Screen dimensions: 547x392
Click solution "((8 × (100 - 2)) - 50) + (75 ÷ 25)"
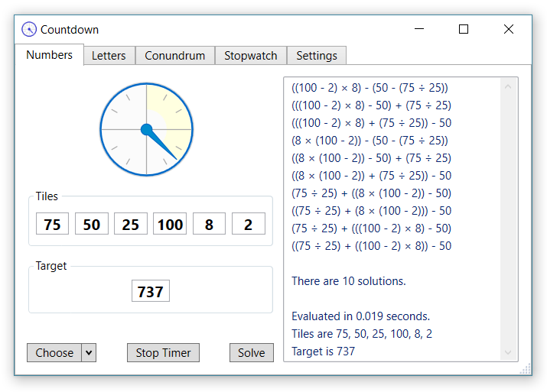[x=372, y=158]
